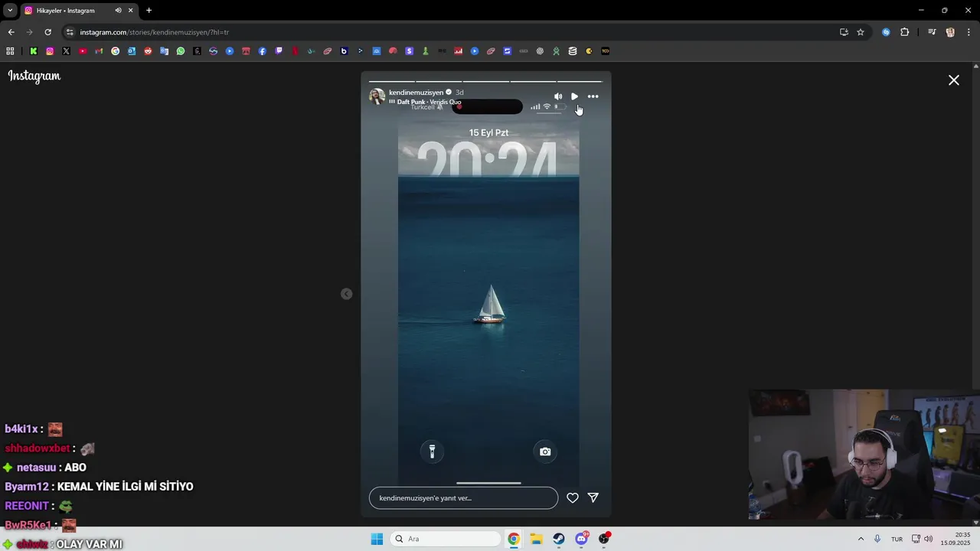
Task: Open the WhatsApp bookmark
Action: pyautogui.click(x=181, y=51)
